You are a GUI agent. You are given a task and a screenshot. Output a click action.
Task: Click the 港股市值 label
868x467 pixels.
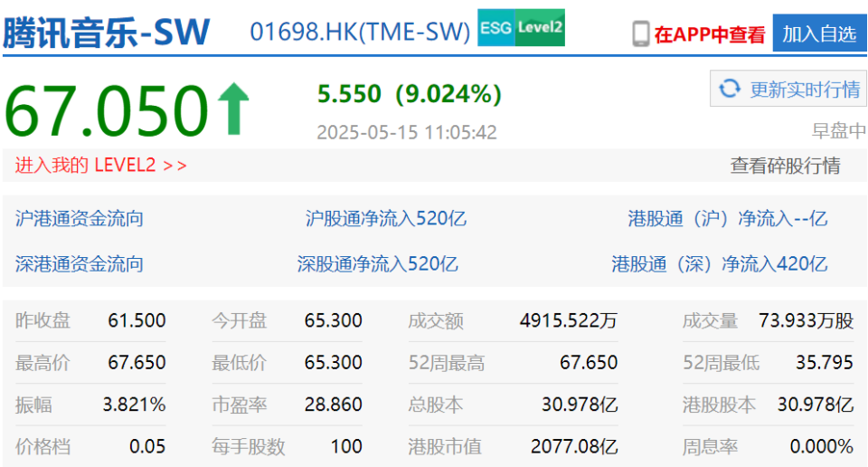(445, 446)
